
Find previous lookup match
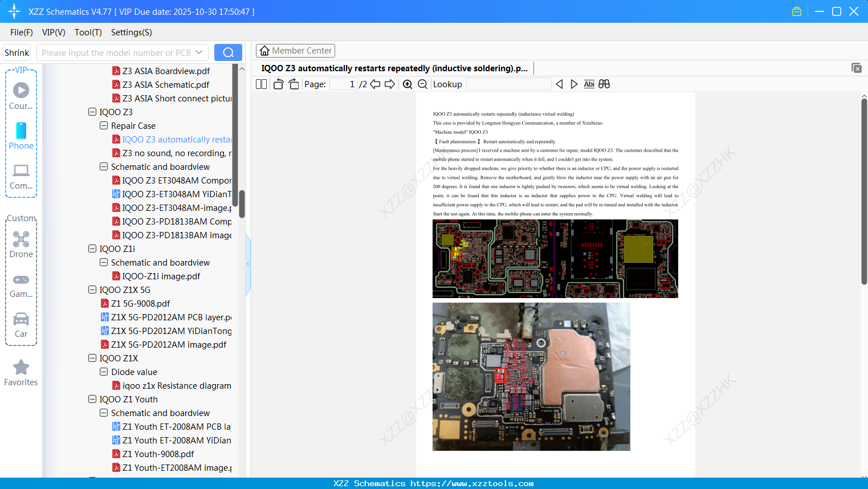coord(559,84)
